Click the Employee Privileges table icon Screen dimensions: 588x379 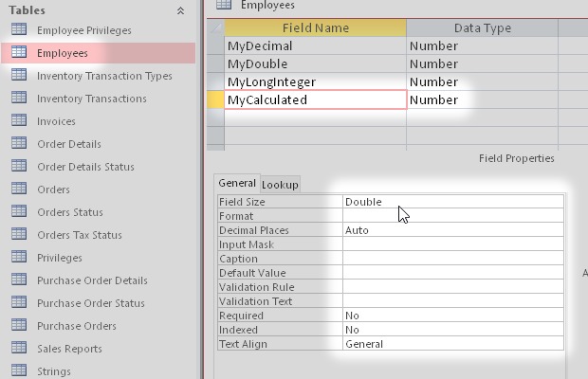click(18, 30)
